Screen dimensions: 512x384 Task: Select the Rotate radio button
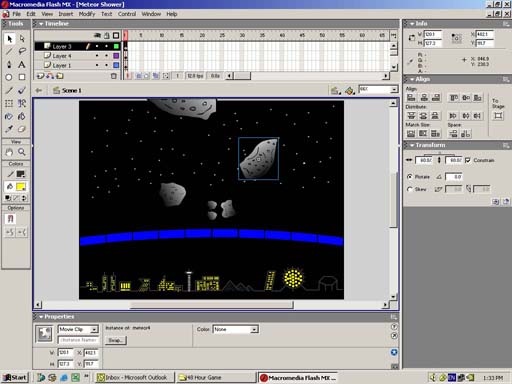click(x=410, y=177)
